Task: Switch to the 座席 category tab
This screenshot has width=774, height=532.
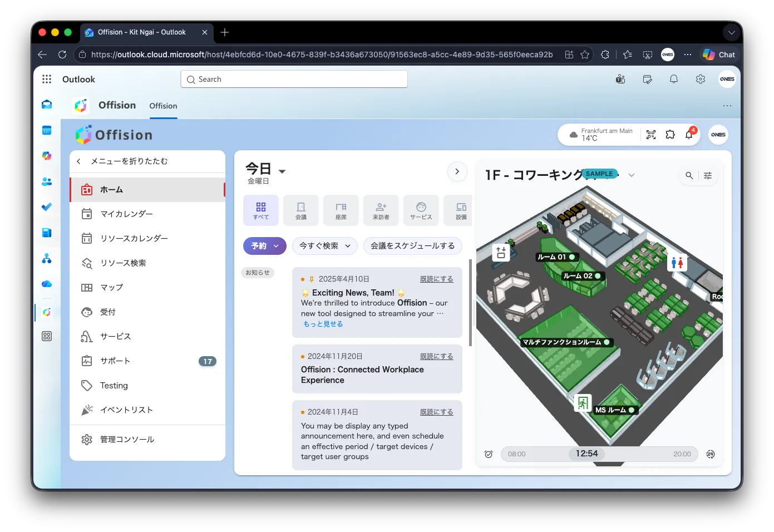Action: [x=341, y=210]
